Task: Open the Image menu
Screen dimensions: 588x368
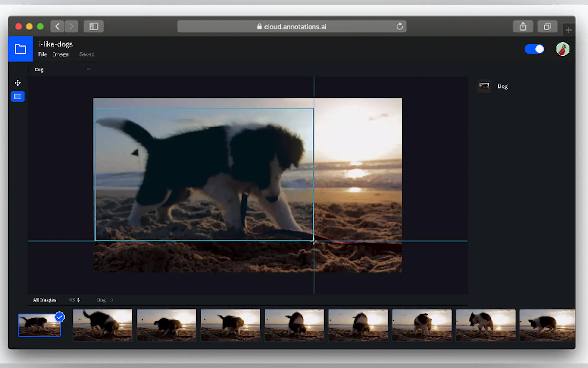Action: (x=60, y=54)
